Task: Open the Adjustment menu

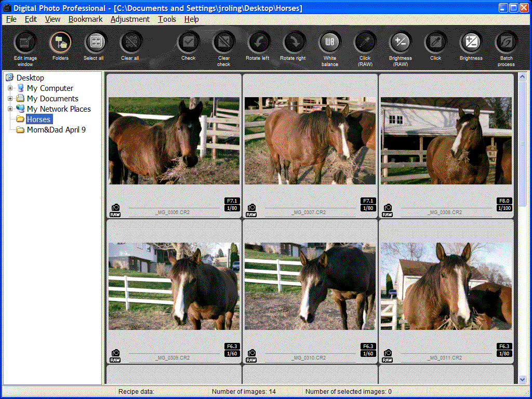Action: [x=130, y=19]
